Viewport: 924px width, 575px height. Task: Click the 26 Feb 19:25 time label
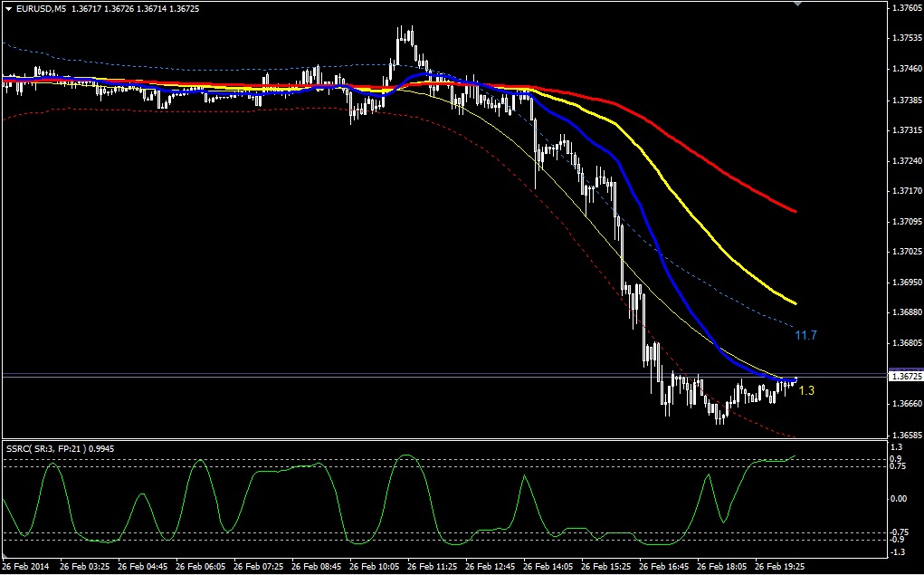coord(779,567)
